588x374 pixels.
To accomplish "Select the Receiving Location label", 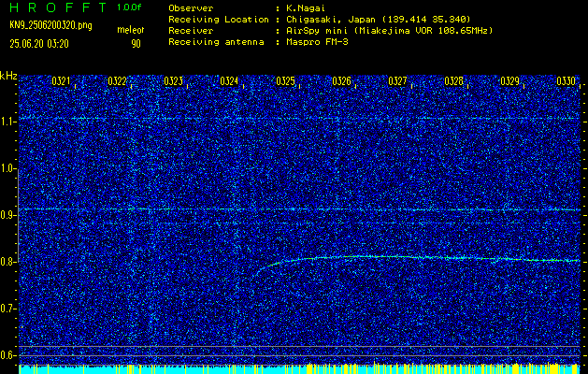I will tap(219, 20).
